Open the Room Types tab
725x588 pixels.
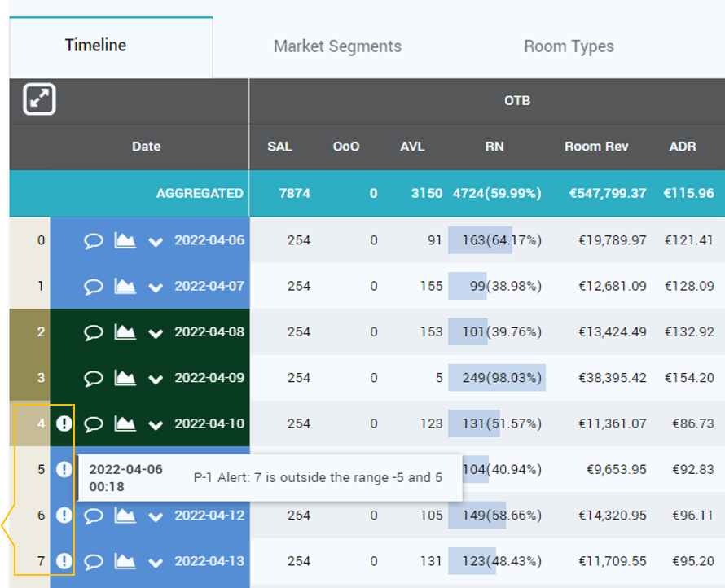click(x=569, y=46)
